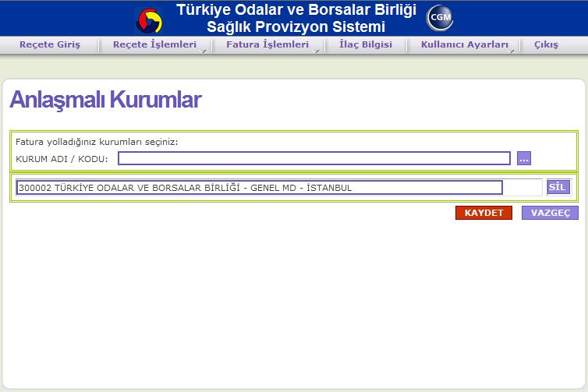588x392 pixels.
Task: Click the CGM round logo
Action: coord(440,17)
